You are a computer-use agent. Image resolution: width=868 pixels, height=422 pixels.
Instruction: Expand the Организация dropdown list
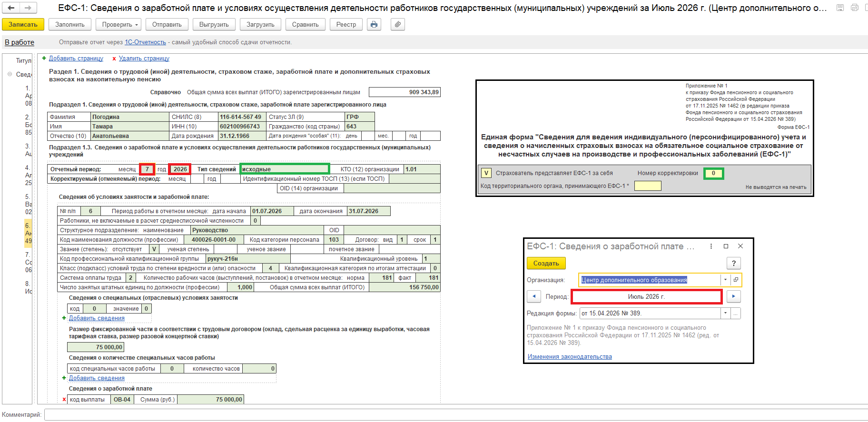(x=726, y=280)
